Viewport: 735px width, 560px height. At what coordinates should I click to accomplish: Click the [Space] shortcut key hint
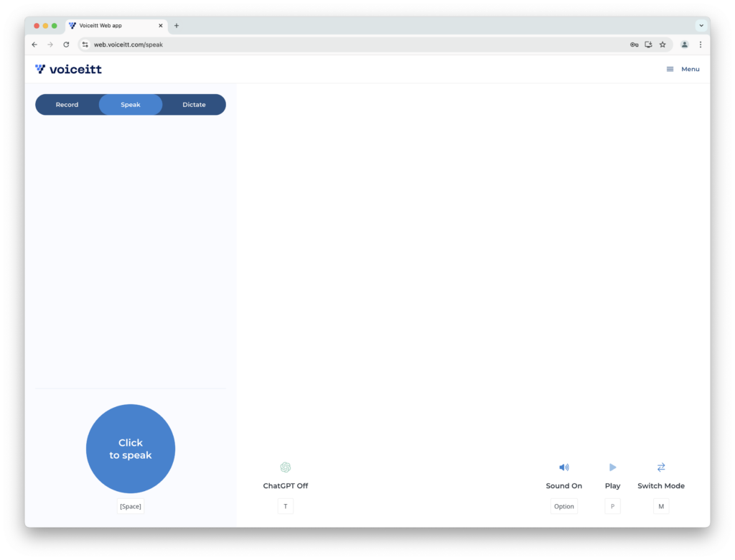131,507
